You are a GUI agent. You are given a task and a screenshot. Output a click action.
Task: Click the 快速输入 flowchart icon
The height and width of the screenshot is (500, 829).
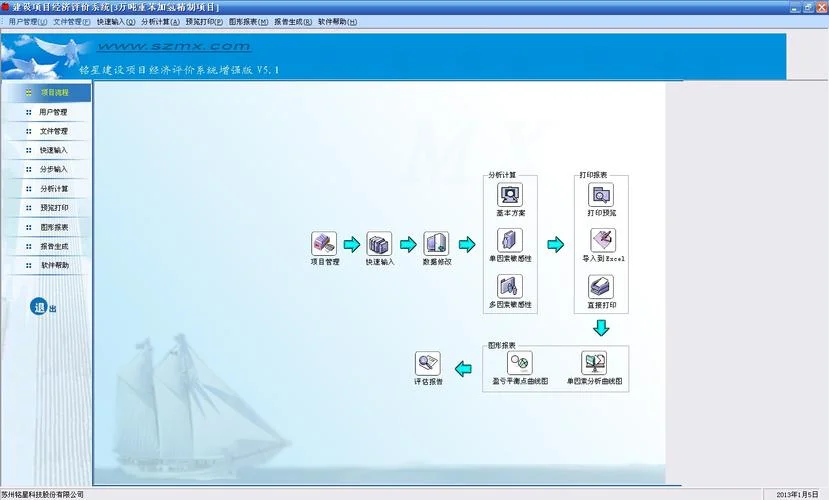point(379,244)
